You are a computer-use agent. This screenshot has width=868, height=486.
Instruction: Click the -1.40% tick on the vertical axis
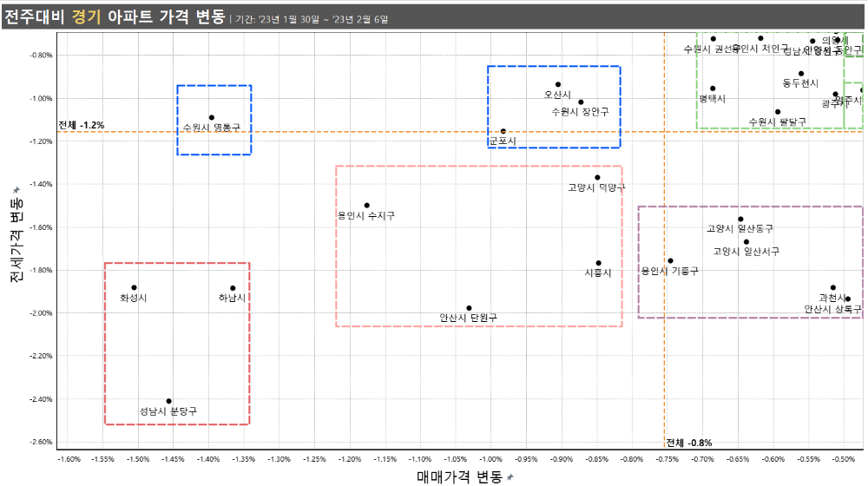[x=41, y=184]
